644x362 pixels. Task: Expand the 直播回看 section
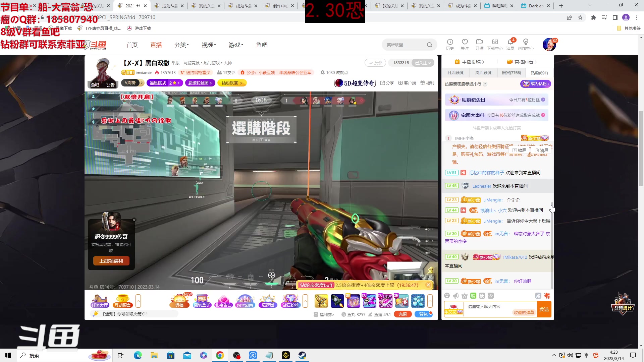522,62
